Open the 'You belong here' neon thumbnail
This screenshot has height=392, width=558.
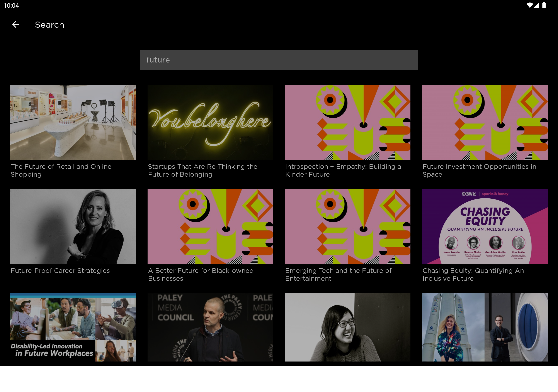210,122
